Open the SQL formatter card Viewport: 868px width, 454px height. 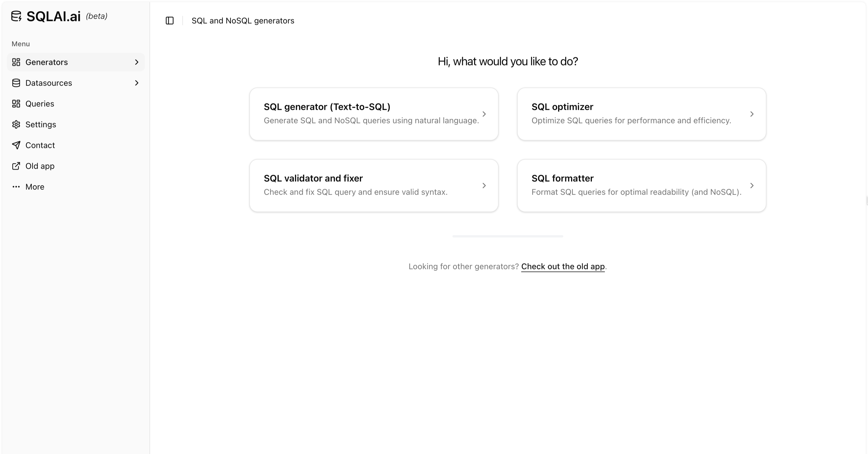pos(641,185)
